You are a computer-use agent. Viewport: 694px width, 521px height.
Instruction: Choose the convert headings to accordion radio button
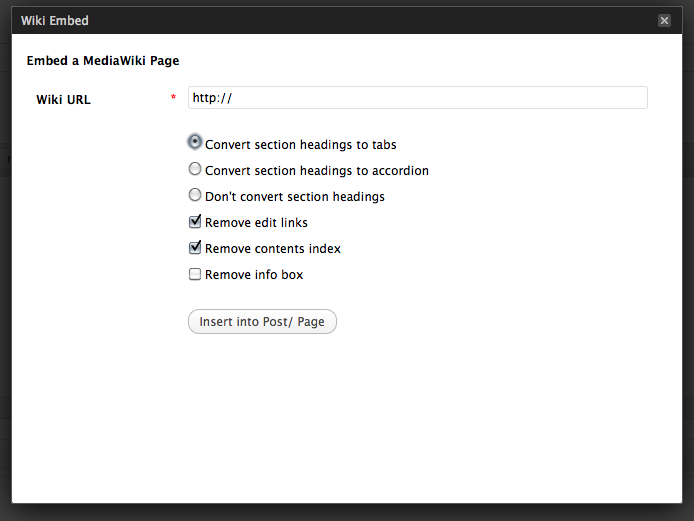(x=195, y=169)
